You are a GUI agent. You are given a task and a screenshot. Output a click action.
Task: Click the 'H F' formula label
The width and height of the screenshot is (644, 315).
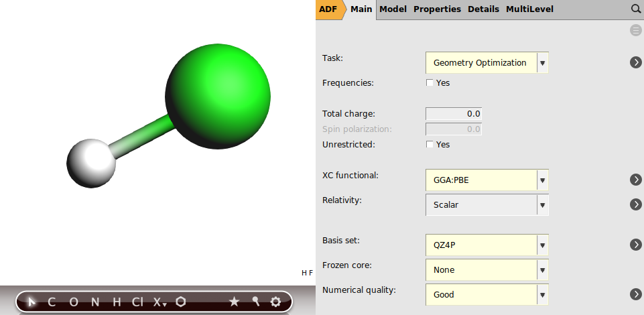pos(307,273)
